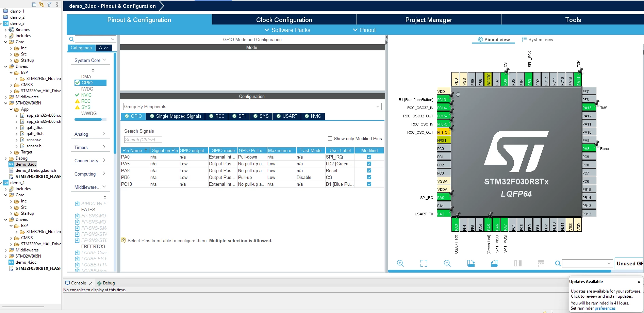
Task: Click the PC13 pin on the chip
Action: click(444, 100)
